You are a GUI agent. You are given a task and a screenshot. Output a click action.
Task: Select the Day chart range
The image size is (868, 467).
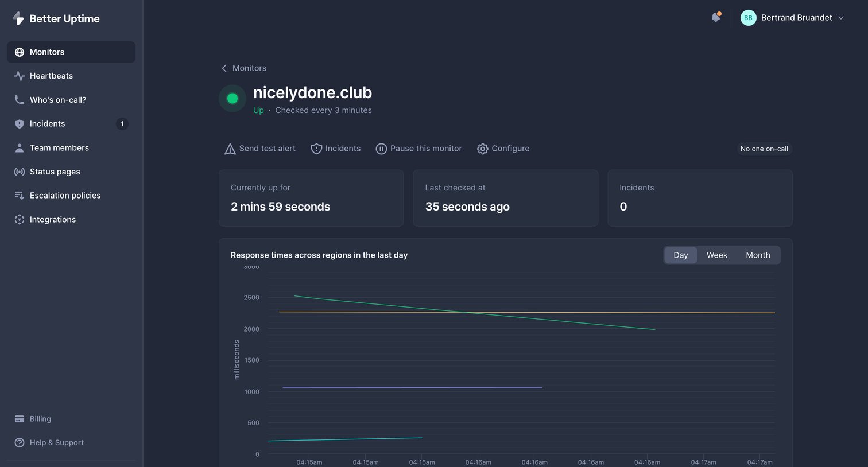[x=681, y=255]
